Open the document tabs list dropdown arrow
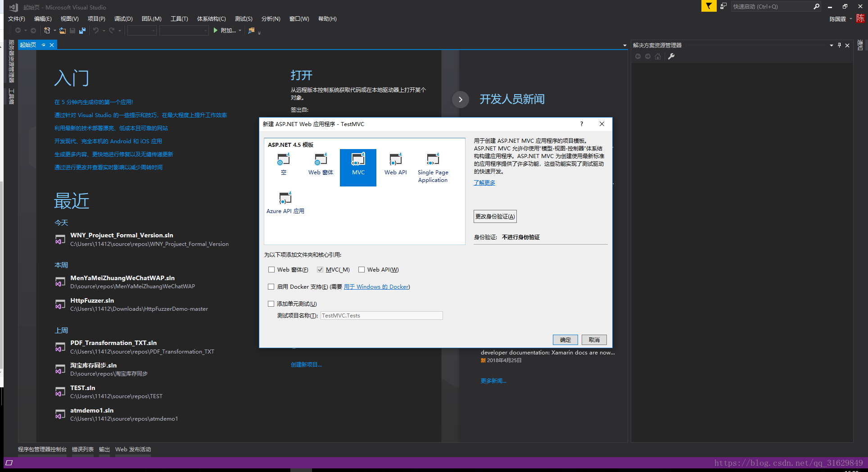Viewport: 868px width, 472px height. pyautogui.click(x=624, y=45)
